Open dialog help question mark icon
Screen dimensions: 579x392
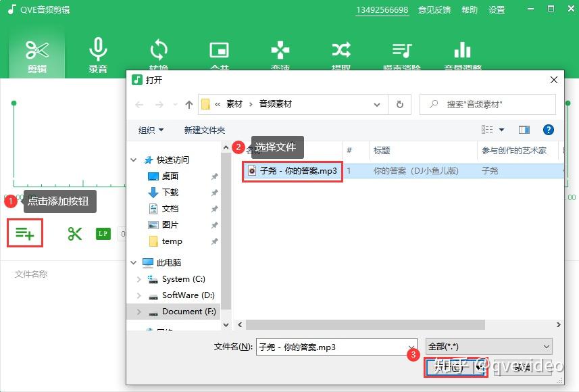point(549,130)
